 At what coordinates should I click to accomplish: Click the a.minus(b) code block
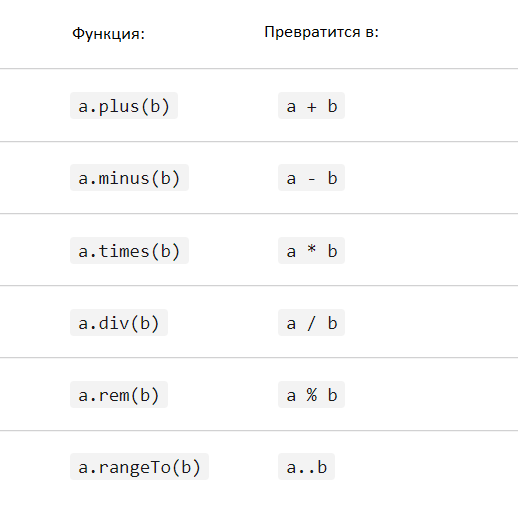click(x=129, y=178)
